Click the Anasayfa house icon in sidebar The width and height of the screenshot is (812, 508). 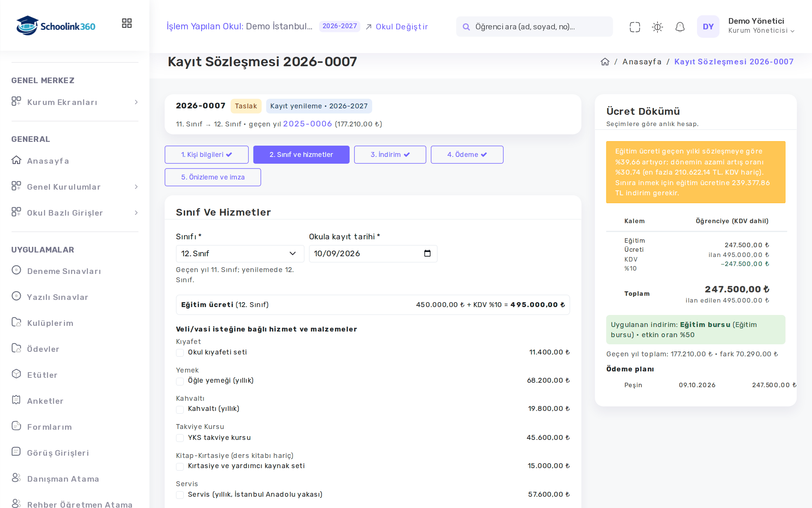coord(16,160)
